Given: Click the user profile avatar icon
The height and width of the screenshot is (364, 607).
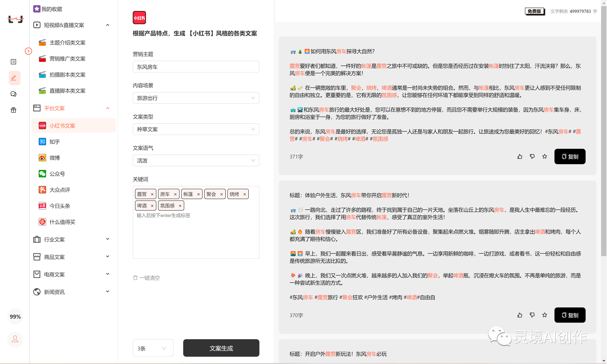Looking at the screenshot, I should (x=15, y=339).
